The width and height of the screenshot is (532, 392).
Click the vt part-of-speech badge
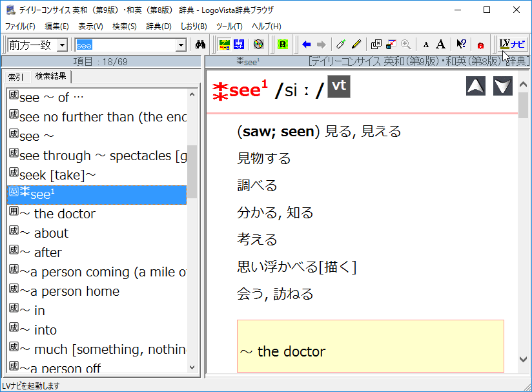click(x=339, y=87)
